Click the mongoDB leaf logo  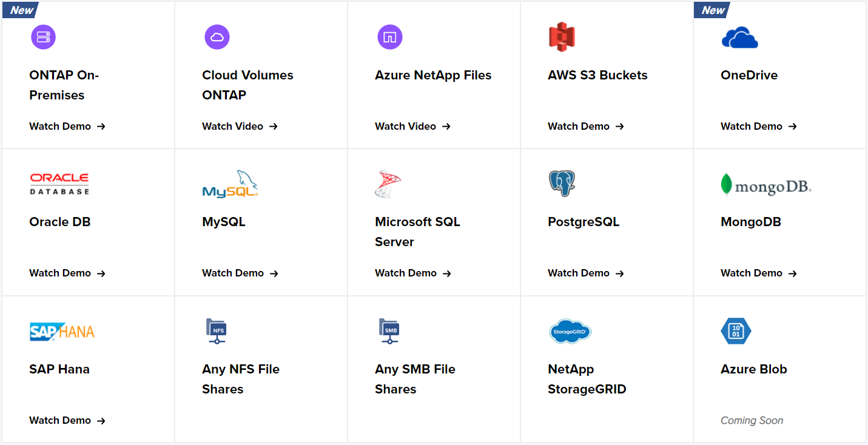tap(766, 185)
